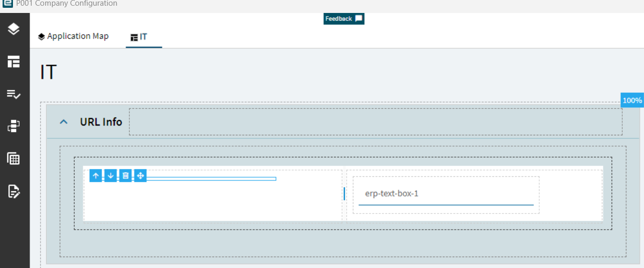
Task: Click the P001 Company Configuration title
Action: (x=66, y=3)
